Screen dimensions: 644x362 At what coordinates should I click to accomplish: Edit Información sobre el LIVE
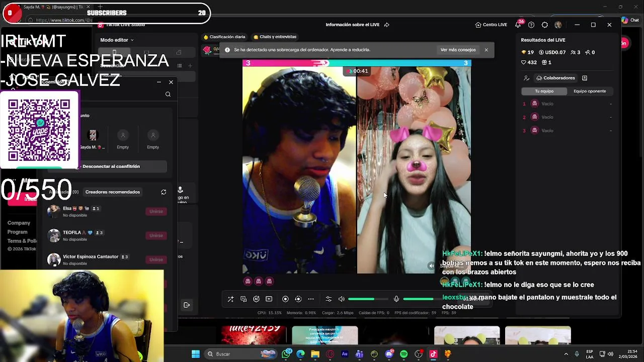pyautogui.click(x=352, y=25)
